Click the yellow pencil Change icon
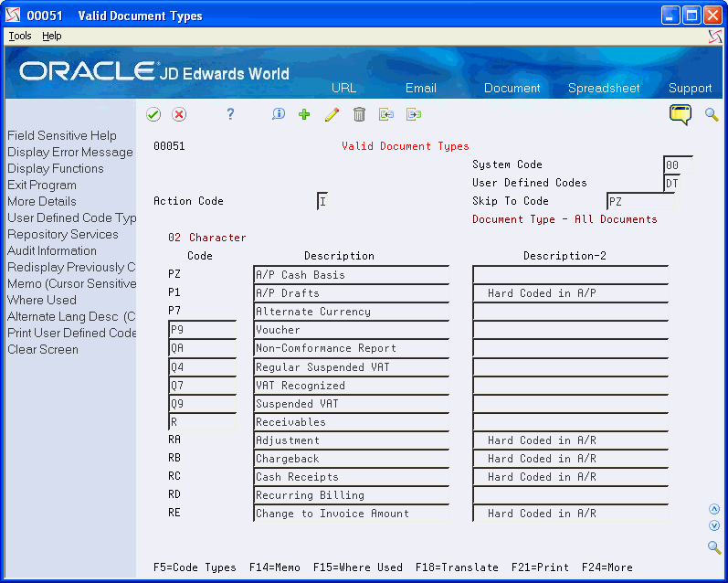 pos(332,114)
